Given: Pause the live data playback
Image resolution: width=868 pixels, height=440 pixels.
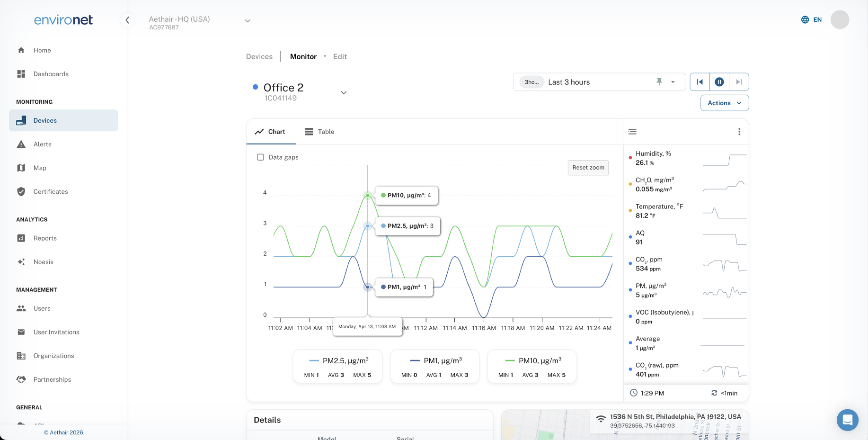Looking at the screenshot, I should click(x=719, y=81).
